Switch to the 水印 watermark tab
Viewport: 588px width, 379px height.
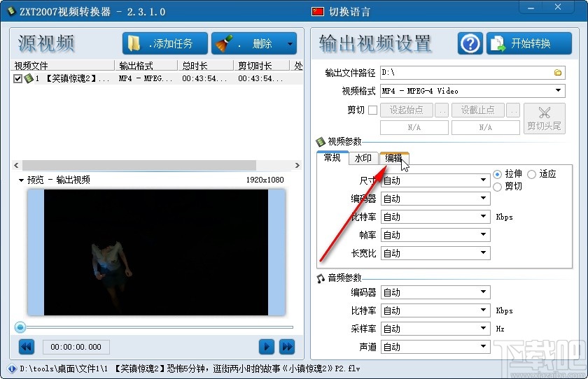pos(363,158)
